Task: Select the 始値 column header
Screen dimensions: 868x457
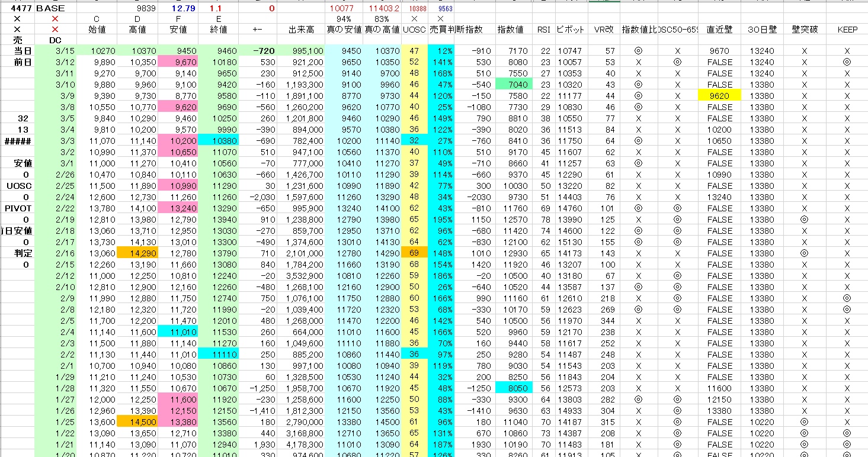Action: click(97, 29)
